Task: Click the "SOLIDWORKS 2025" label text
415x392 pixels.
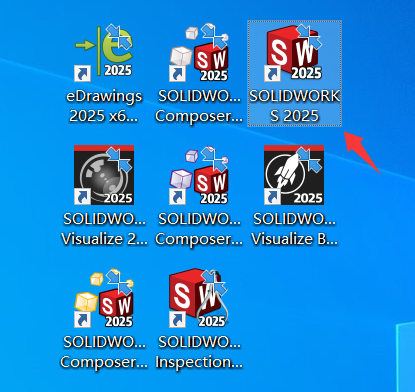Action: (x=295, y=106)
